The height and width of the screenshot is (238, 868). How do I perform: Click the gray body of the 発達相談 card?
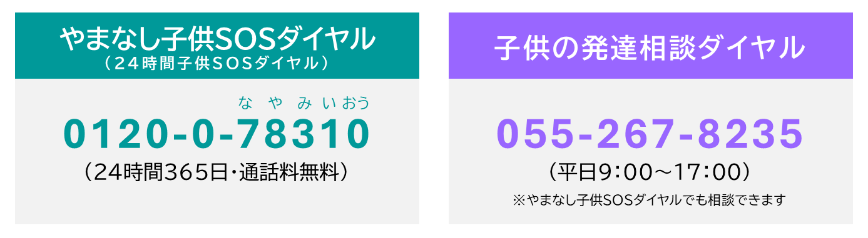click(650, 151)
